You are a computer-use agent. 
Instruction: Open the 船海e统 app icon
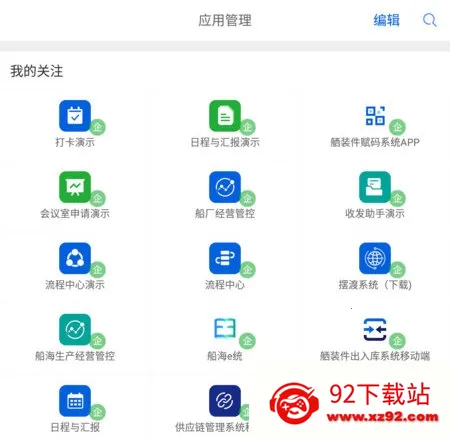[225, 329]
